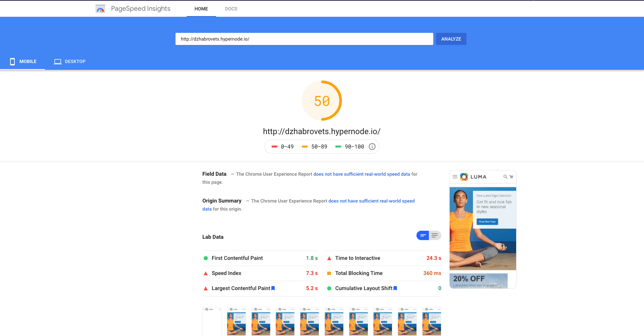
Task: Switch Lab Data to expanded description view
Action: [435, 235]
